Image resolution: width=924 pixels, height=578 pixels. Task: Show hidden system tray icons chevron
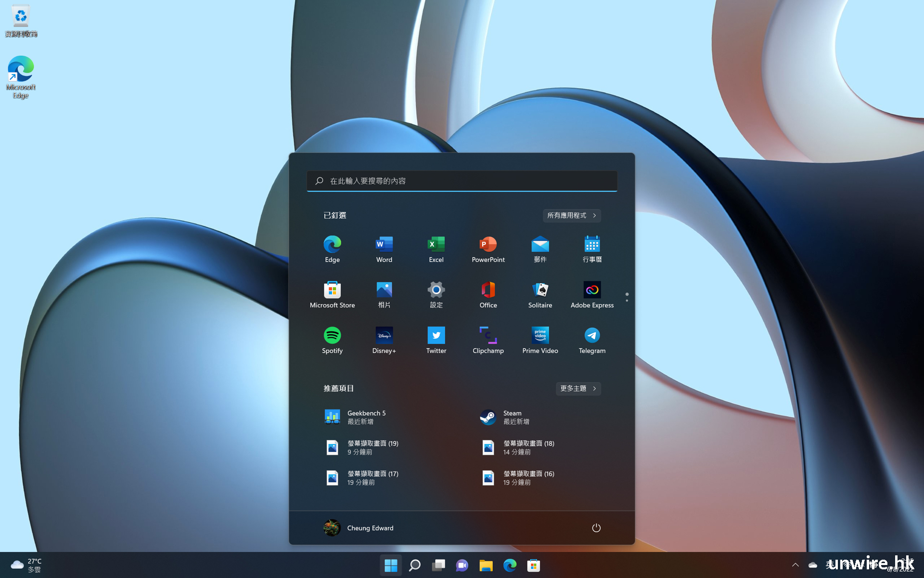[795, 565]
